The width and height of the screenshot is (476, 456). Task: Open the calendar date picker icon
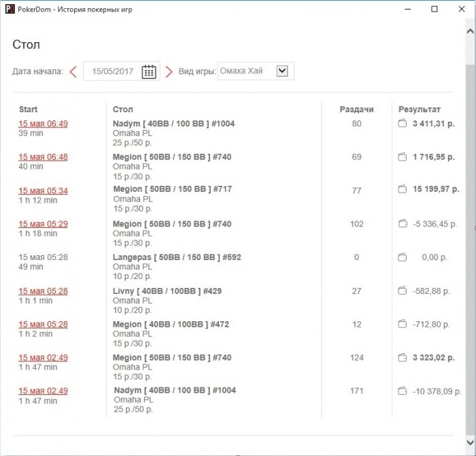tap(149, 72)
